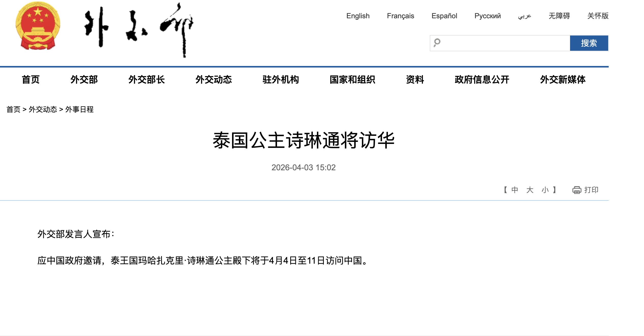This screenshot has height=336, width=644.
Task: Switch to 关怀版 care version
Action: [x=597, y=16]
